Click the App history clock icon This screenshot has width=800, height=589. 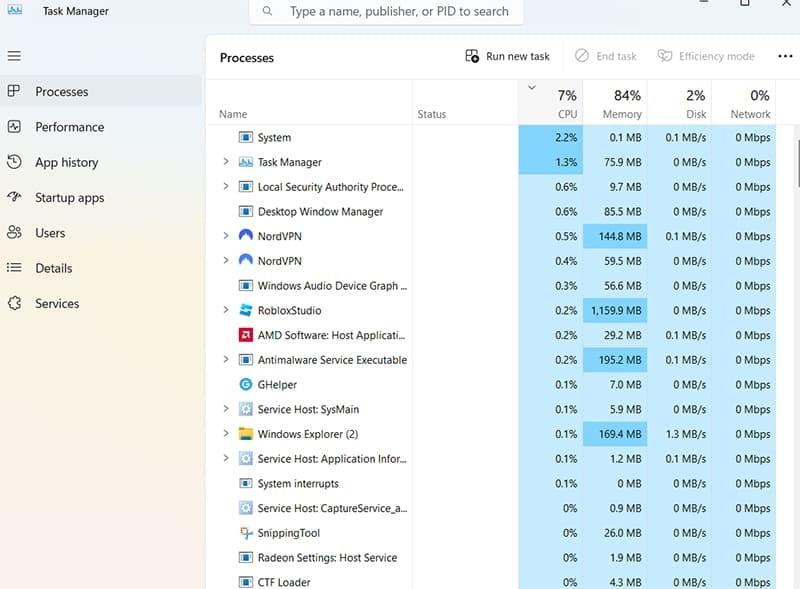[14, 162]
